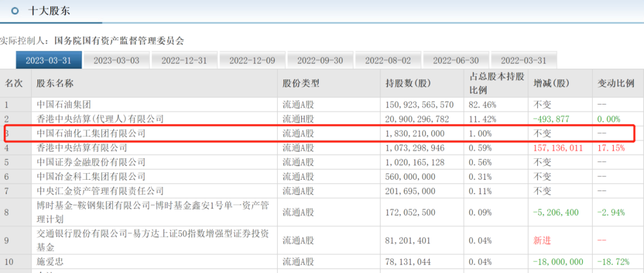Screen dimensions: 644x273
Task: Select the 2023-03-31 date tab
Action: (x=48, y=60)
